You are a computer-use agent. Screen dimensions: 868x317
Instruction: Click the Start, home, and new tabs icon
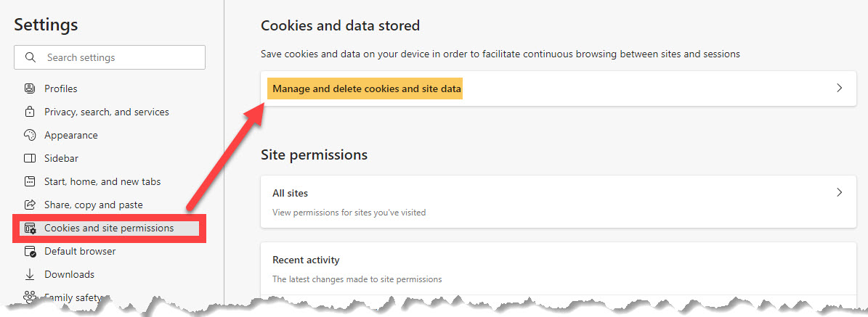(30, 181)
